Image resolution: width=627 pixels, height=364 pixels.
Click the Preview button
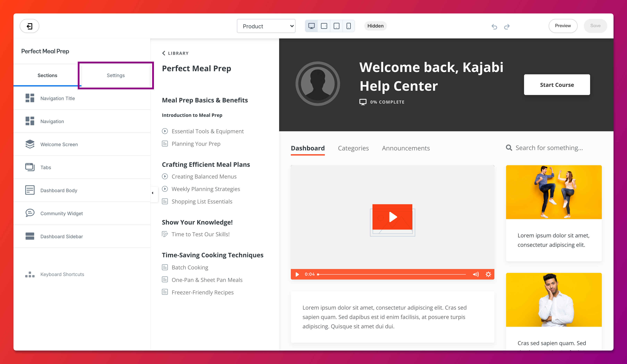pyautogui.click(x=563, y=26)
